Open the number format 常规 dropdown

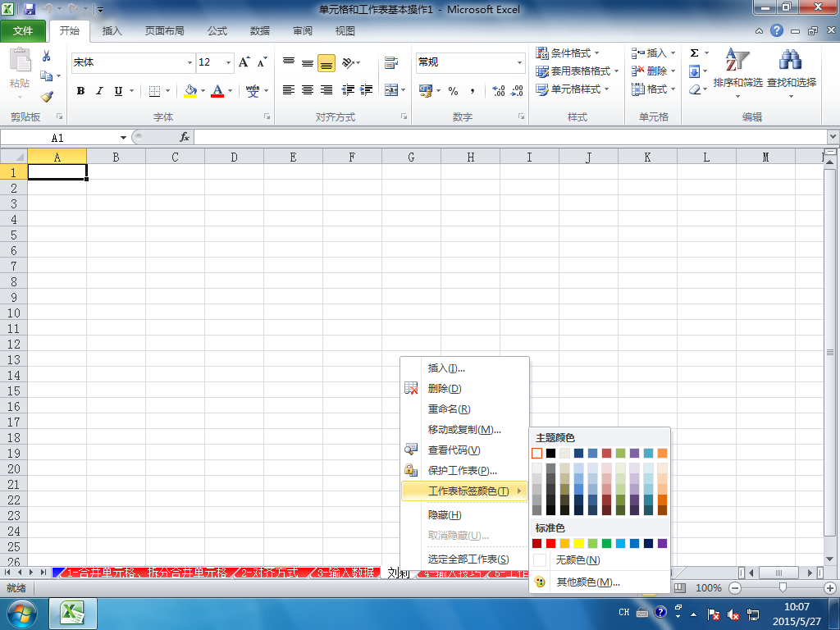pyautogui.click(x=519, y=62)
